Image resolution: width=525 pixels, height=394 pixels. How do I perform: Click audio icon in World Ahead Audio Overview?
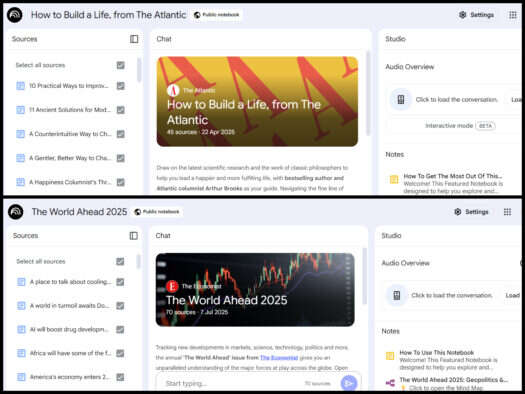click(x=397, y=295)
